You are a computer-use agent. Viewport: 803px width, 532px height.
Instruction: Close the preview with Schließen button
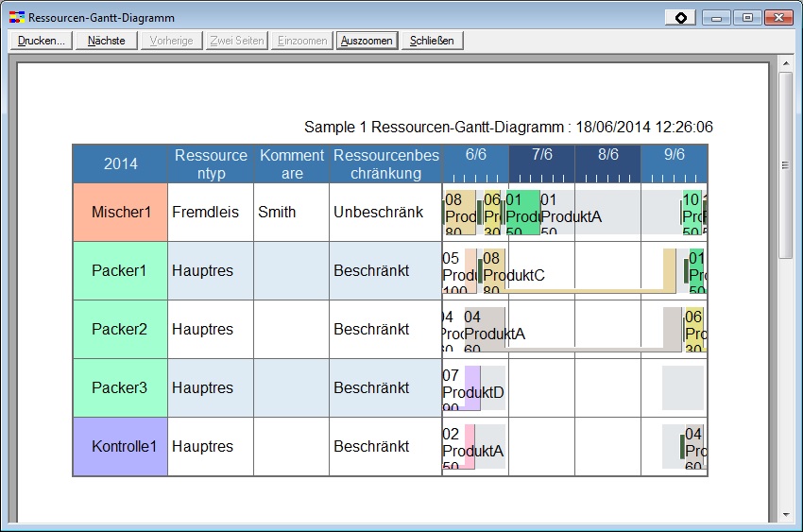coord(432,41)
